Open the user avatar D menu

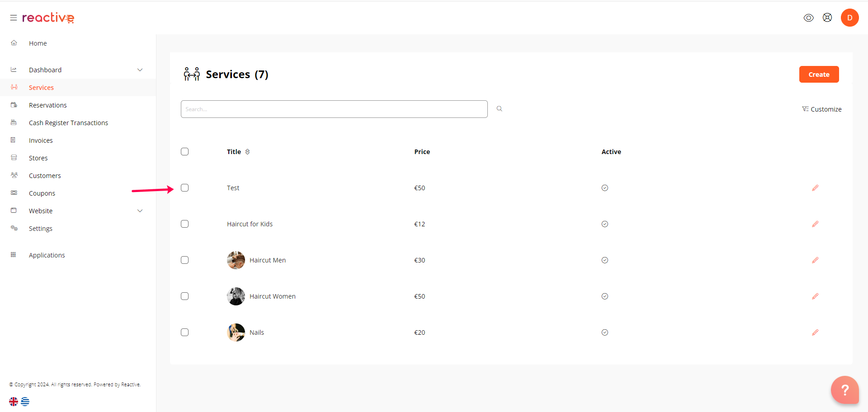849,18
